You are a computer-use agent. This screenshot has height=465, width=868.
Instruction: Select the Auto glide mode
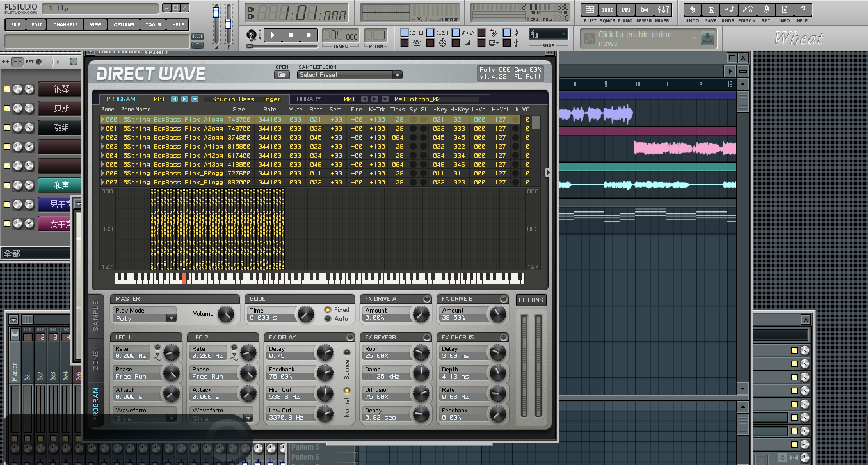(x=328, y=318)
